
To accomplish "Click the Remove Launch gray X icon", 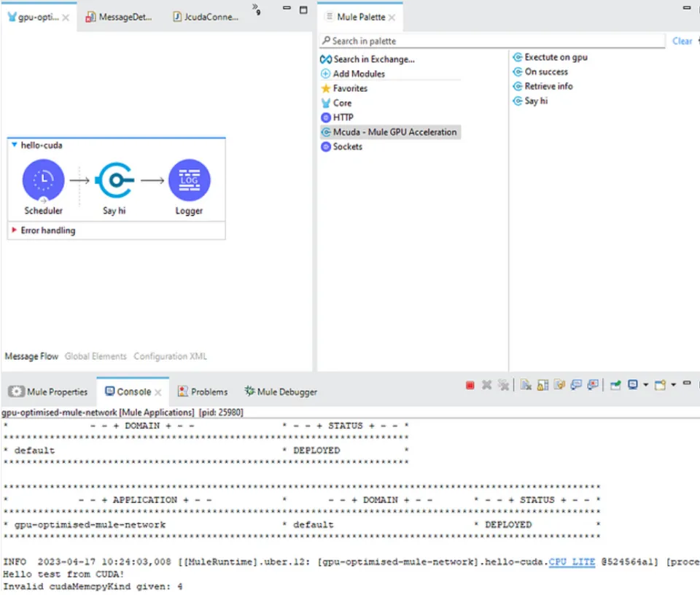I will (486, 385).
